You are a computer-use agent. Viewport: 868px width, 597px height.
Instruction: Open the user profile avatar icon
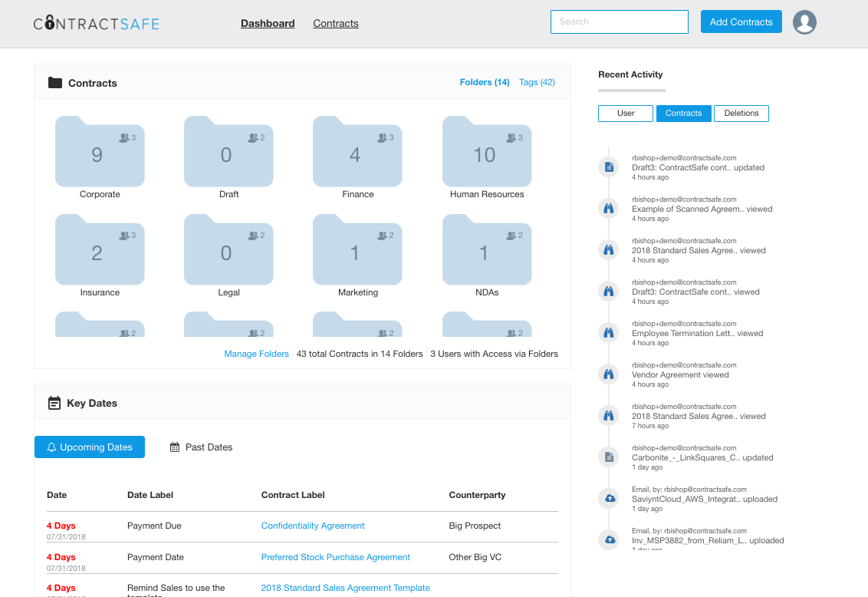click(804, 22)
